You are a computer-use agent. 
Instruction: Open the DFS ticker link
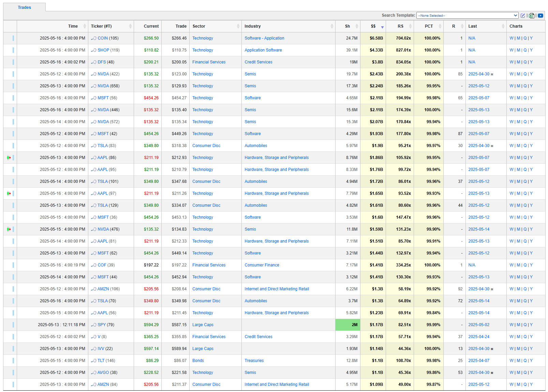tap(102, 62)
